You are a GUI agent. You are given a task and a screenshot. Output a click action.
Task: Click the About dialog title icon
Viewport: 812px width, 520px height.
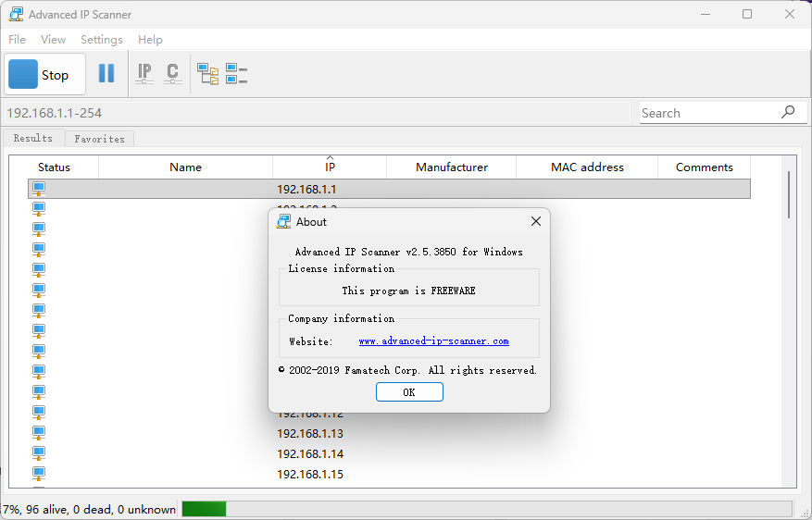tap(283, 221)
